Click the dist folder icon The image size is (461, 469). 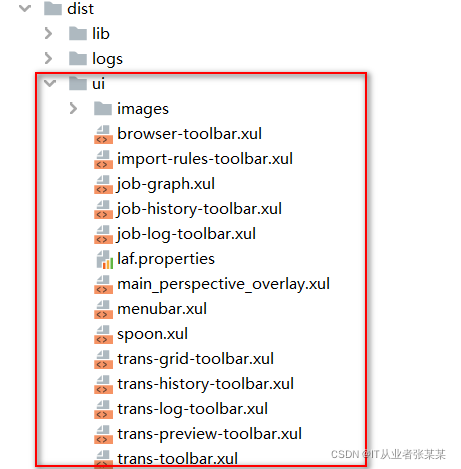pyautogui.click(x=53, y=8)
